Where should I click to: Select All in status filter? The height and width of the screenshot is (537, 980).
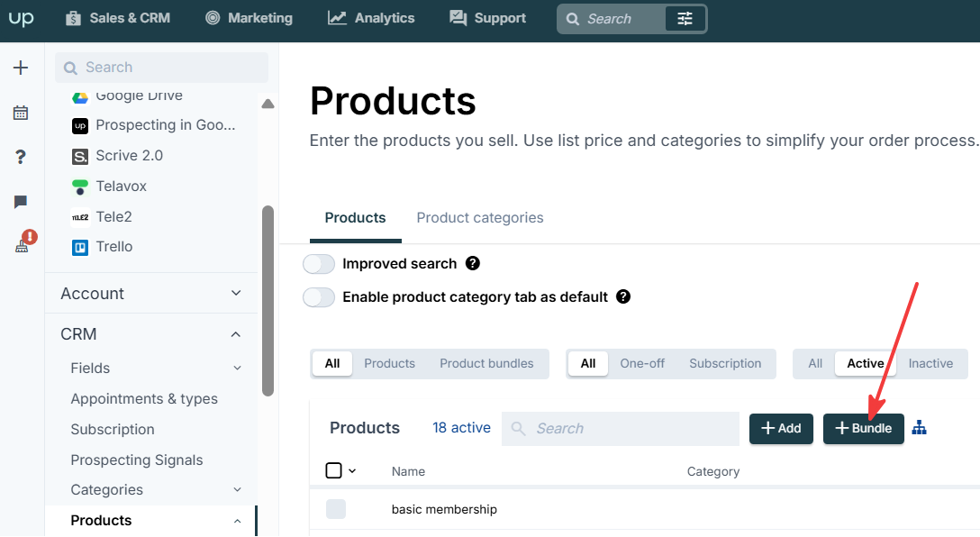[x=815, y=364]
